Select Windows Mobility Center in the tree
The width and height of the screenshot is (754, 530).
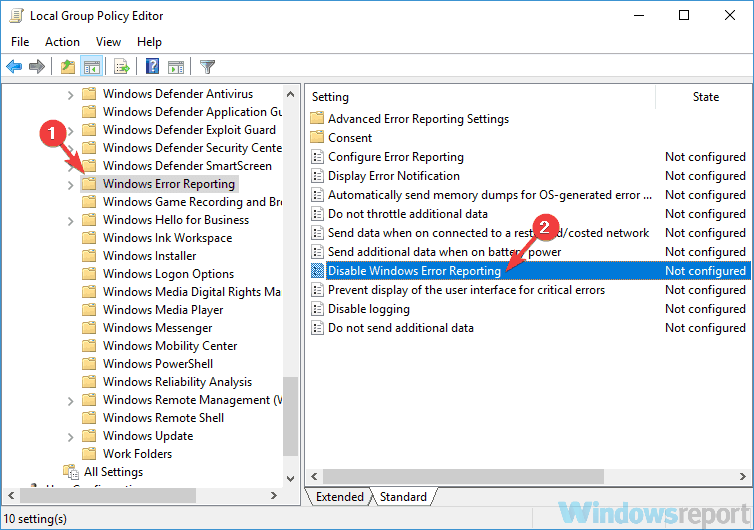[x=170, y=346]
